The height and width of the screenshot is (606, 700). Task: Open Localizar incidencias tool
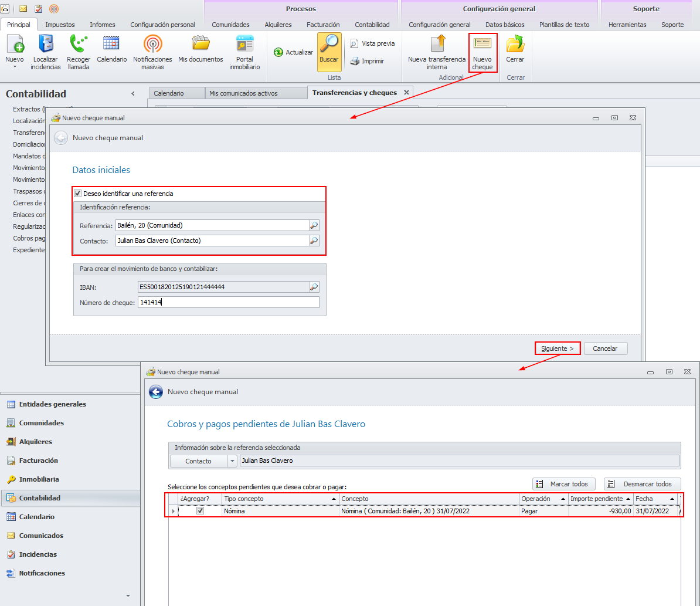click(x=46, y=45)
